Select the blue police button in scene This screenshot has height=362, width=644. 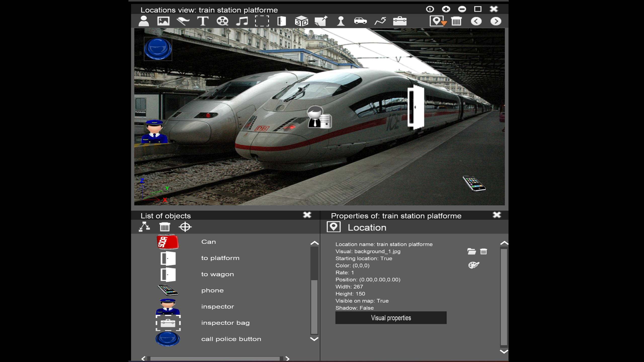(158, 49)
